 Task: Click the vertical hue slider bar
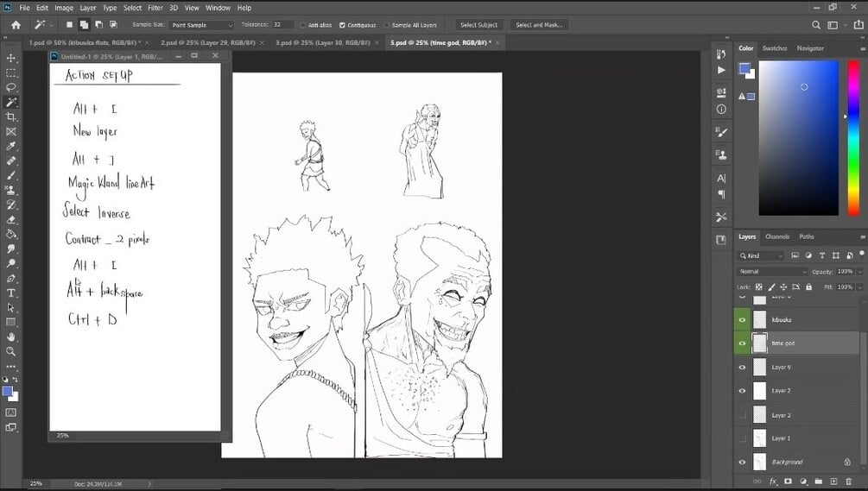click(x=853, y=138)
